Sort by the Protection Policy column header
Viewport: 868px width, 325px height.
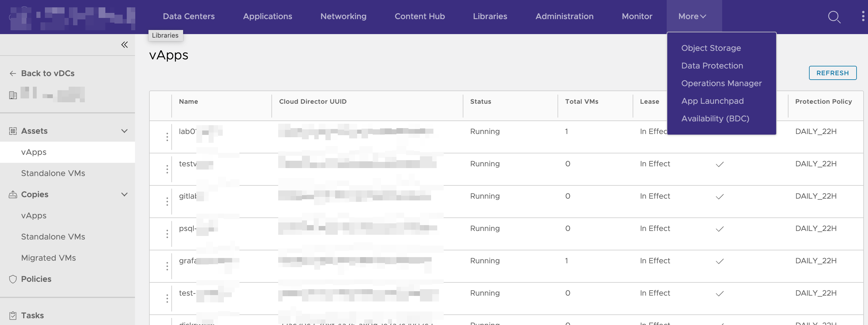[x=823, y=102]
